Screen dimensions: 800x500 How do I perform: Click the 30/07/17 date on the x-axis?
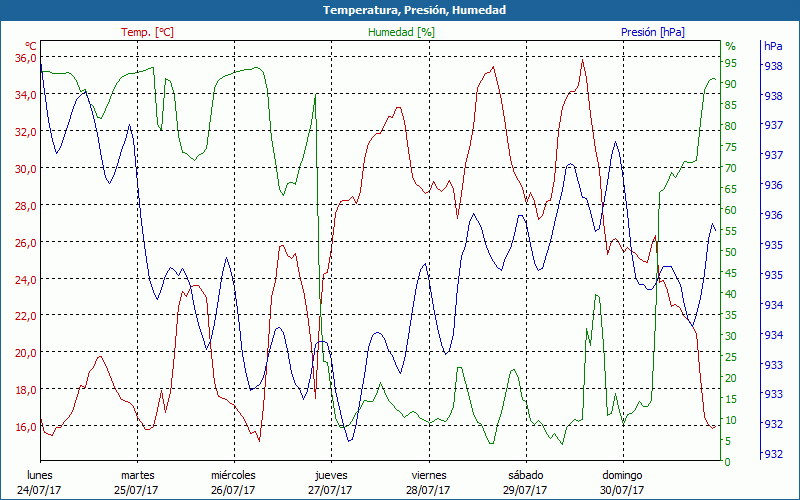tap(622, 490)
